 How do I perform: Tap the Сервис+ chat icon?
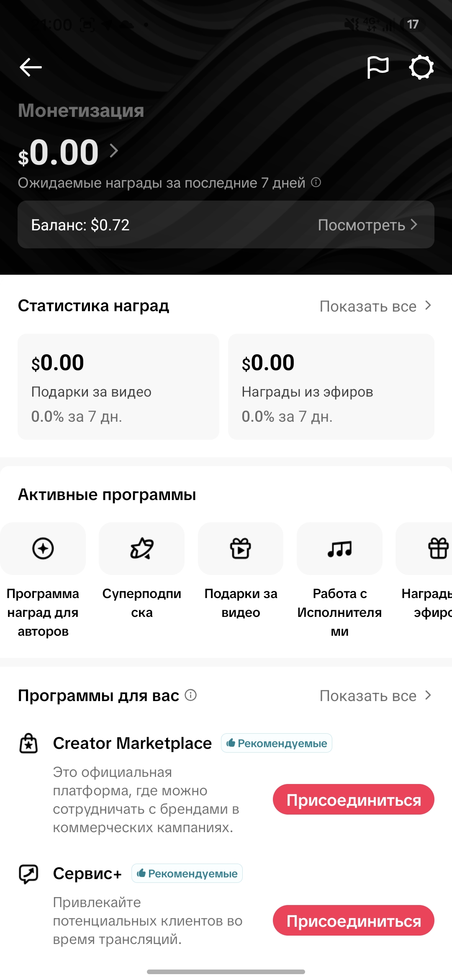click(x=29, y=874)
